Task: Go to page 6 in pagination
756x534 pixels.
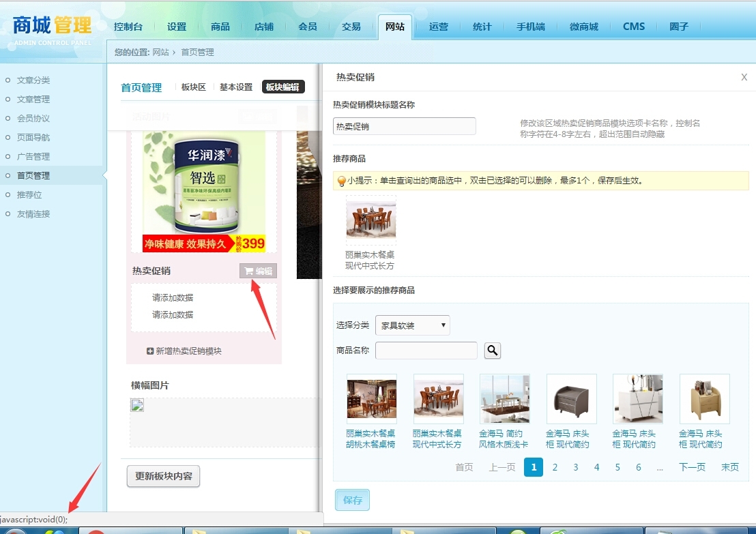Action: click(639, 467)
